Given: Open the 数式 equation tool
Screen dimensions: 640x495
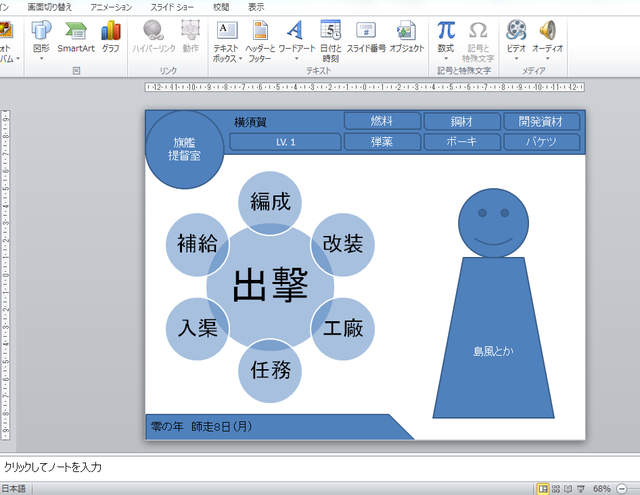Looking at the screenshot, I should [446, 36].
